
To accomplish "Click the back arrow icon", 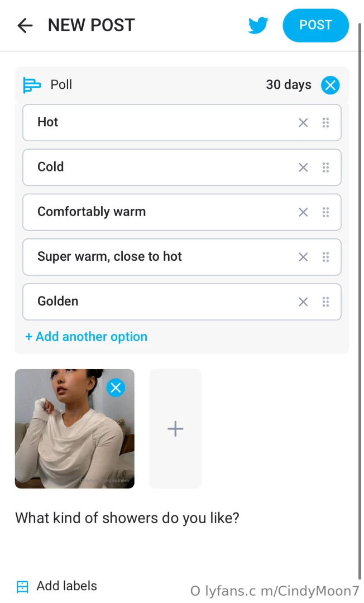I will pos(25,26).
